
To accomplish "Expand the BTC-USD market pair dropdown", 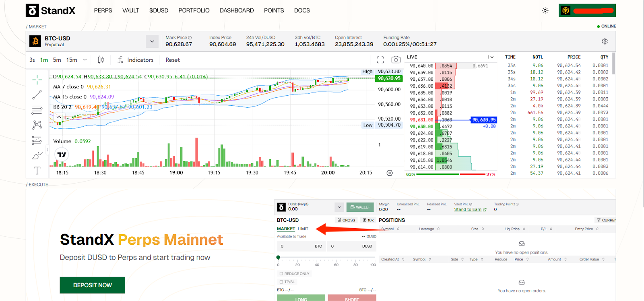I will 152,41.
